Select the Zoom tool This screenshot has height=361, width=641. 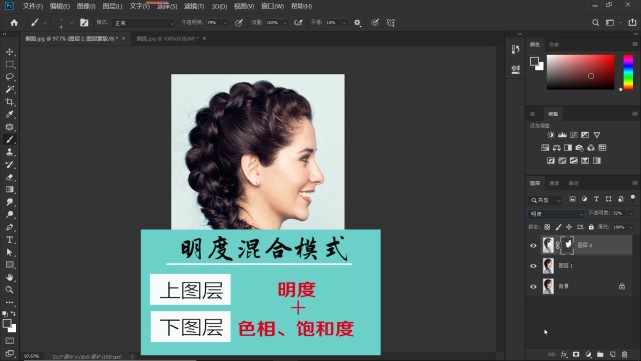pos(9,290)
